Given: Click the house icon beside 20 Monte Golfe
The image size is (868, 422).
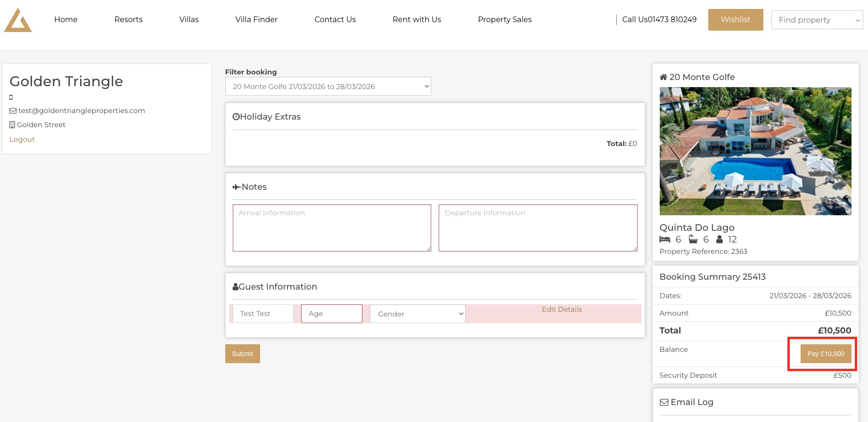Looking at the screenshot, I should point(663,77).
